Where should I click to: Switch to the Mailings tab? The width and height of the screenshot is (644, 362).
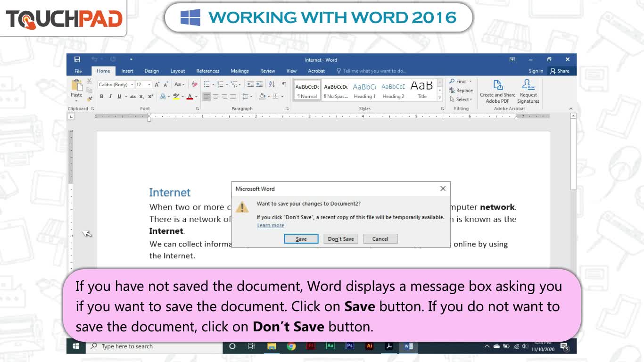(239, 71)
